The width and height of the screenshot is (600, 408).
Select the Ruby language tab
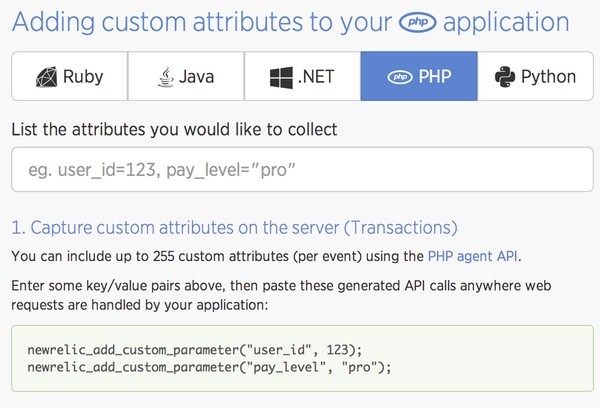(x=70, y=76)
